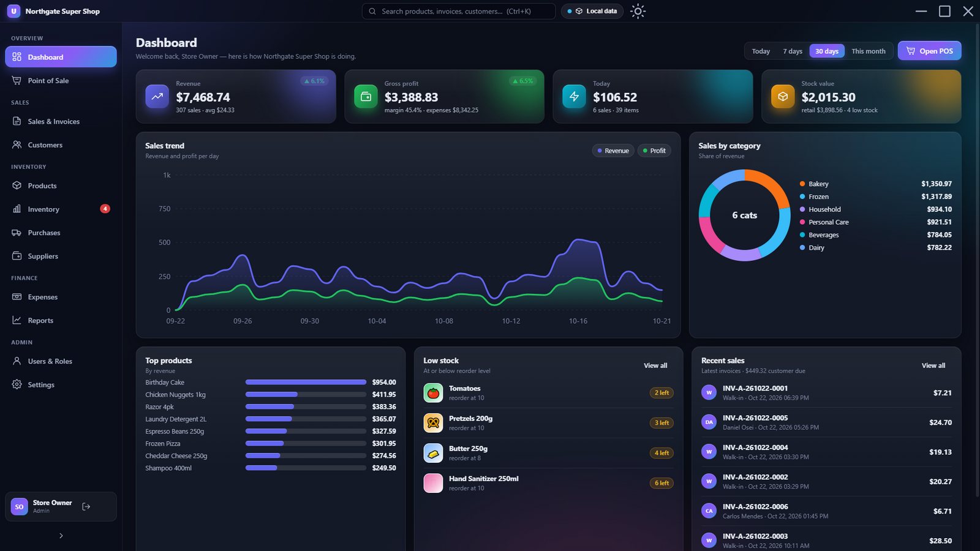The image size is (980, 551).
Task: Open Users & Roles admin page
Action: coord(61,361)
